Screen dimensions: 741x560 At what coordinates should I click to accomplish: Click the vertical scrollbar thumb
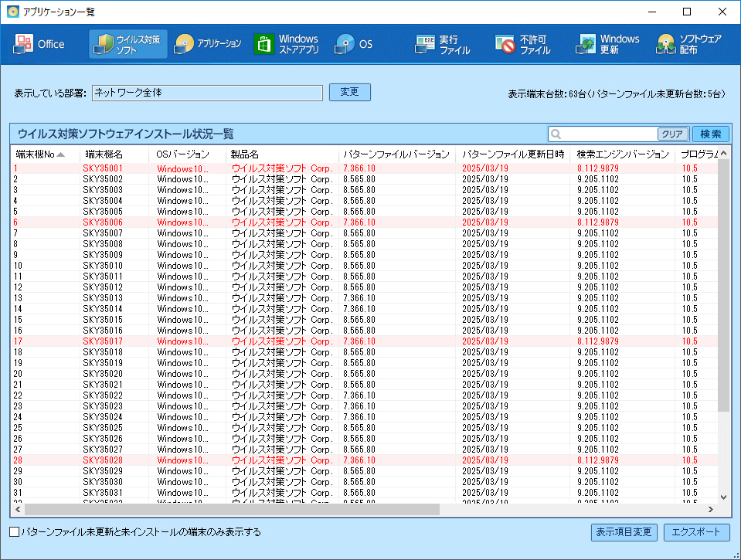coord(723,285)
